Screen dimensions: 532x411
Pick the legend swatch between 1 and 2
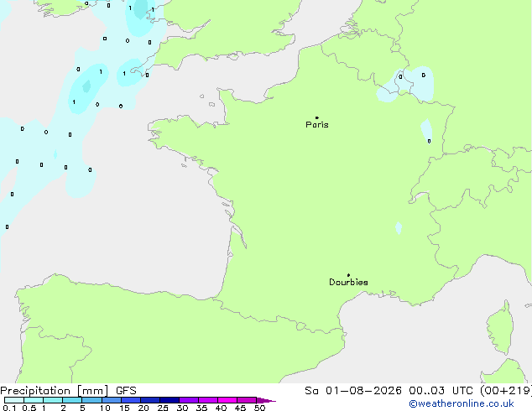[x=53, y=400]
